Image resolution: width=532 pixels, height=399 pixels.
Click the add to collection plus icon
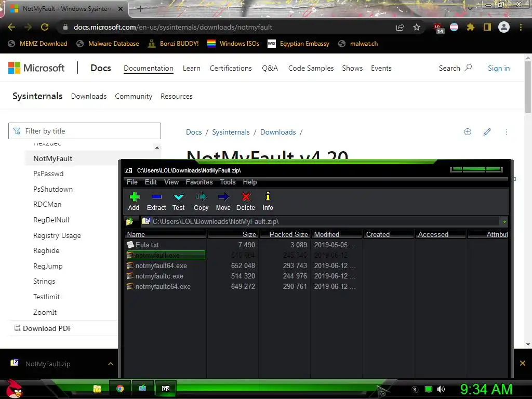click(468, 131)
